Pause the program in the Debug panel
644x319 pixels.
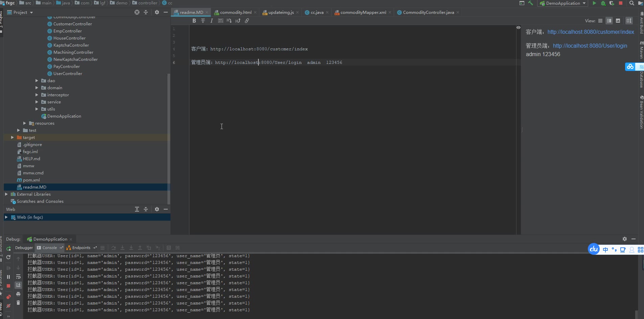pyautogui.click(x=8, y=277)
